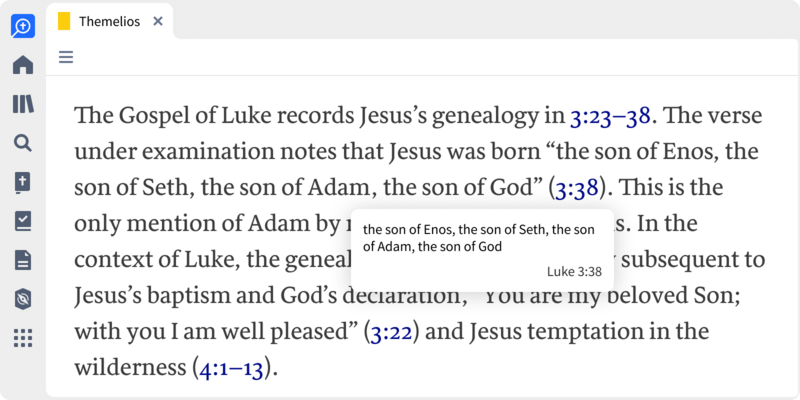Click the Search magnifier icon
The height and width of the screenshot is (400, 800).
coord(23,143)
